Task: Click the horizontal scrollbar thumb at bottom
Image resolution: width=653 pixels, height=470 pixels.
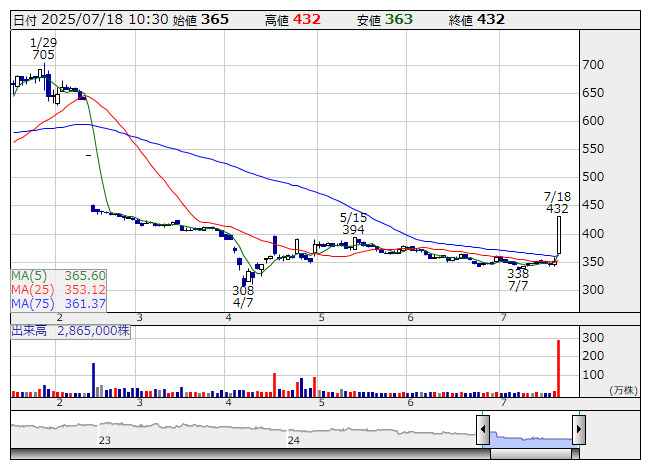Action: 531,454
